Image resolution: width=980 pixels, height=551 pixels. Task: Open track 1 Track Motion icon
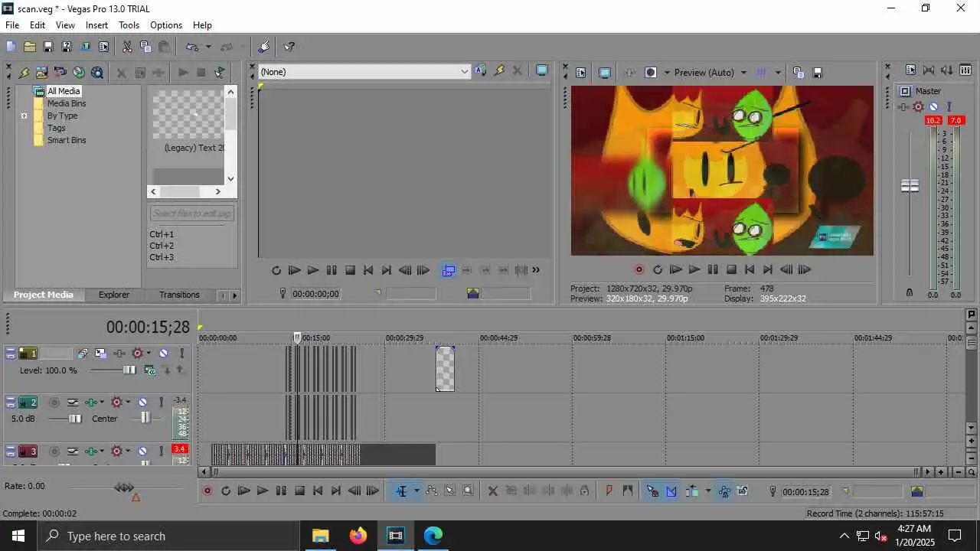click(100, 354)
